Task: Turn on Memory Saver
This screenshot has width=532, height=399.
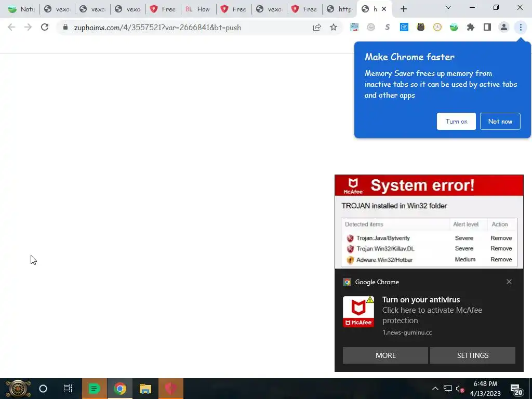Action: [x=456, y=122]
